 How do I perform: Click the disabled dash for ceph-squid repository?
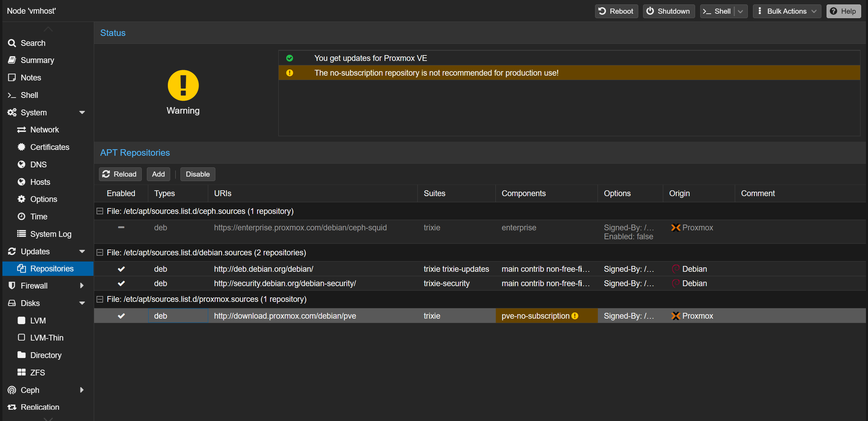click(x=121, y=227)
